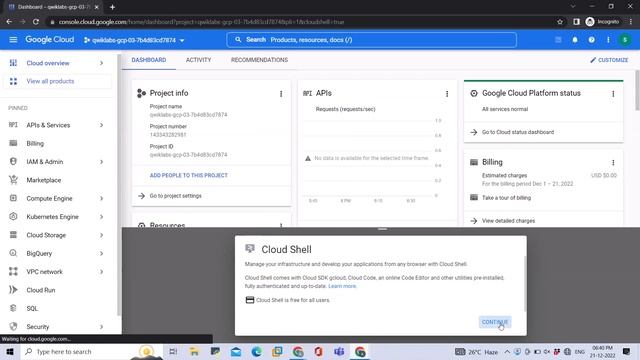The width and height of the screenshot is (640, 360).
Task: Open the Windows Start menu
Action: (x=10, y=351)
